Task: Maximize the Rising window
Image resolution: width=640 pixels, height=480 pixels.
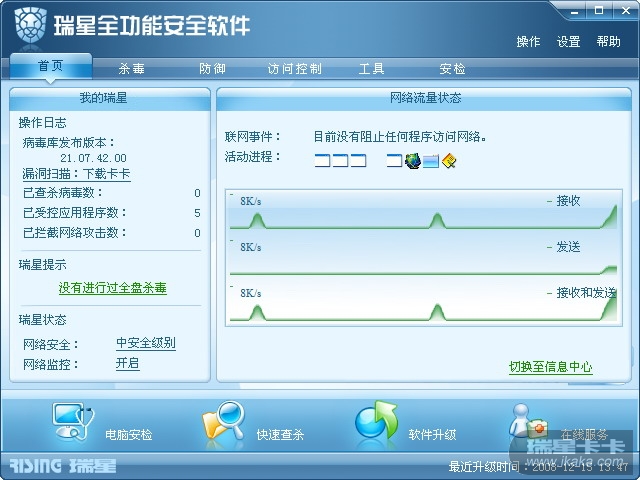Action: click(x=599, y=11)
